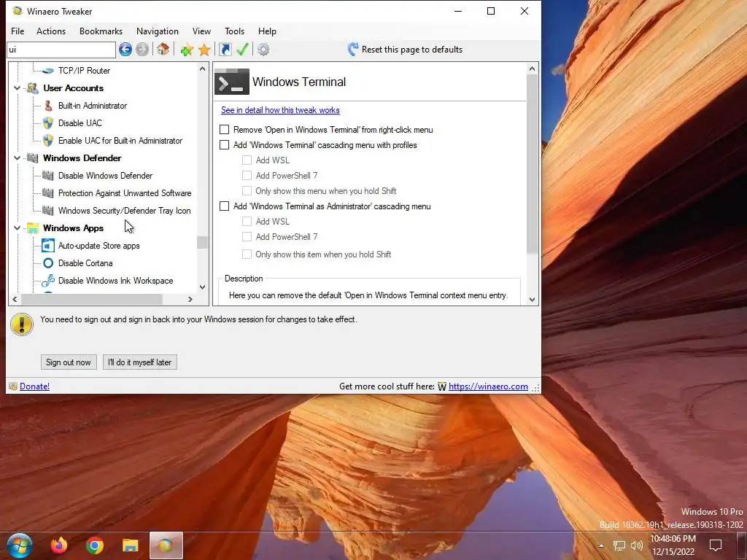
Task: Click the volume speaker icon in system tray
Action: coord(636,545)
